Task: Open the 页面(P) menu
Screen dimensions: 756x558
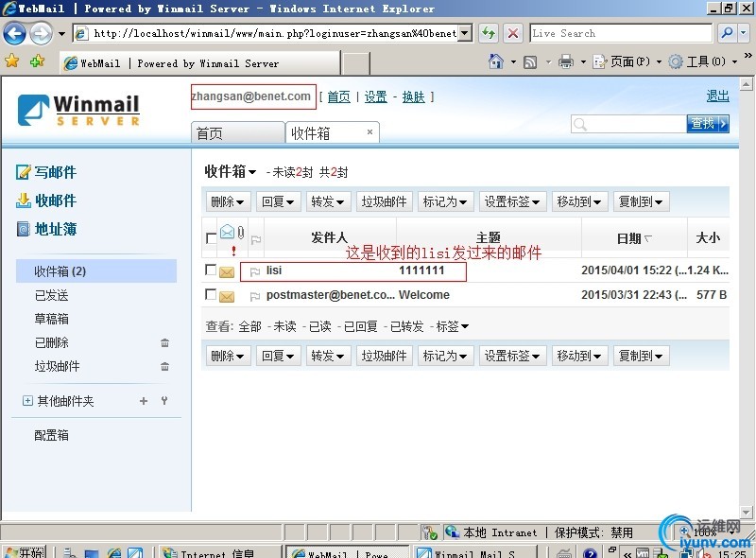Action: pyautogui.click(x=629, y=61)
